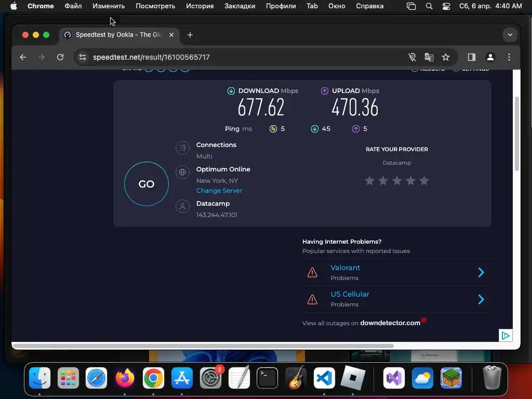The height and width of the screenshot is (399, 532).
Task: Expand the tab search dropdown arrow
Action: (x=510, y=35)
